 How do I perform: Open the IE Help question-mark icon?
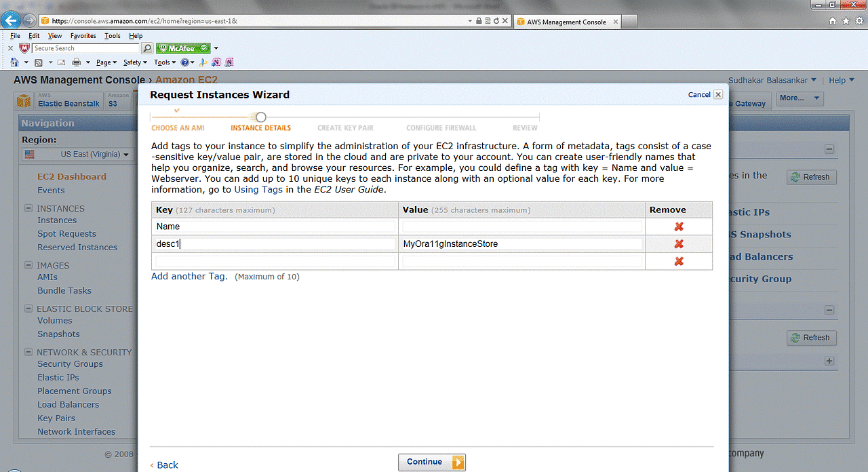[184, 62]
